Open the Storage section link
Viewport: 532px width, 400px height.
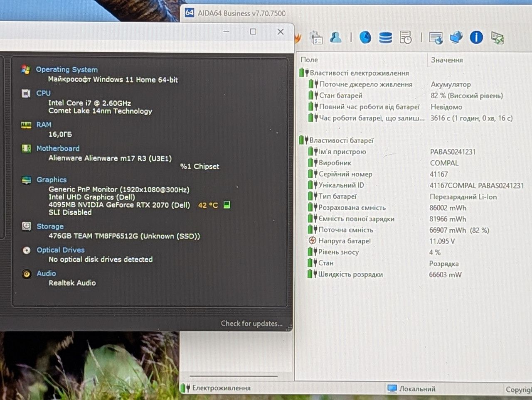(50, 226)
